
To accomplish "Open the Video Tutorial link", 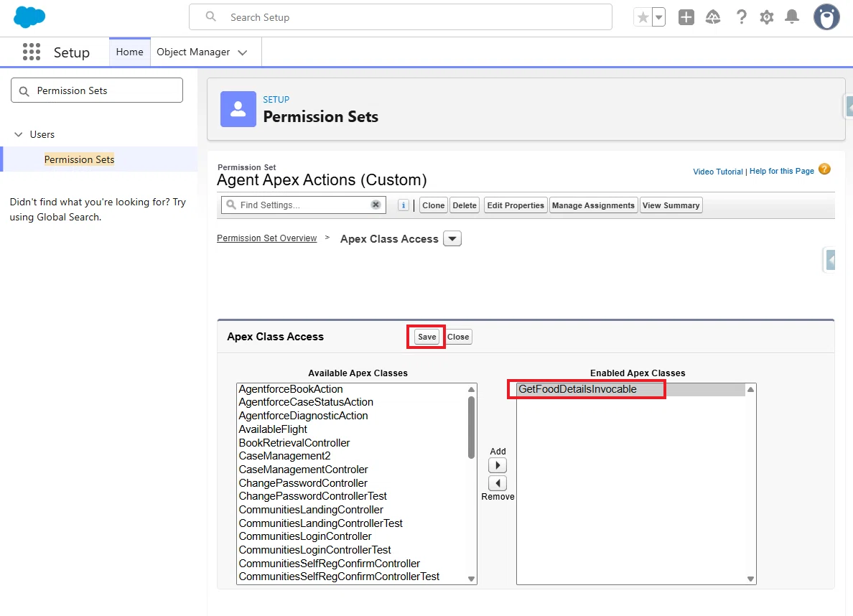I will point(717,172).
